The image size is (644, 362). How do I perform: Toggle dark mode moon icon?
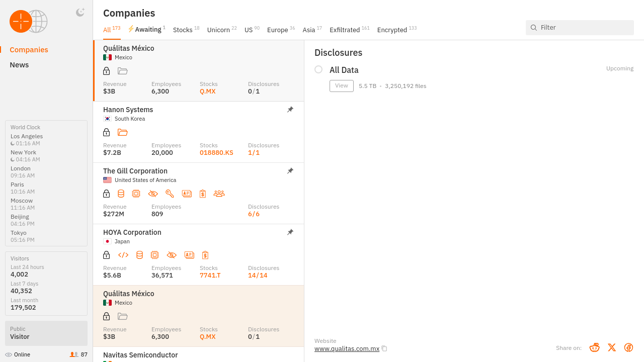pyautogui.click(x=80, y=13)
